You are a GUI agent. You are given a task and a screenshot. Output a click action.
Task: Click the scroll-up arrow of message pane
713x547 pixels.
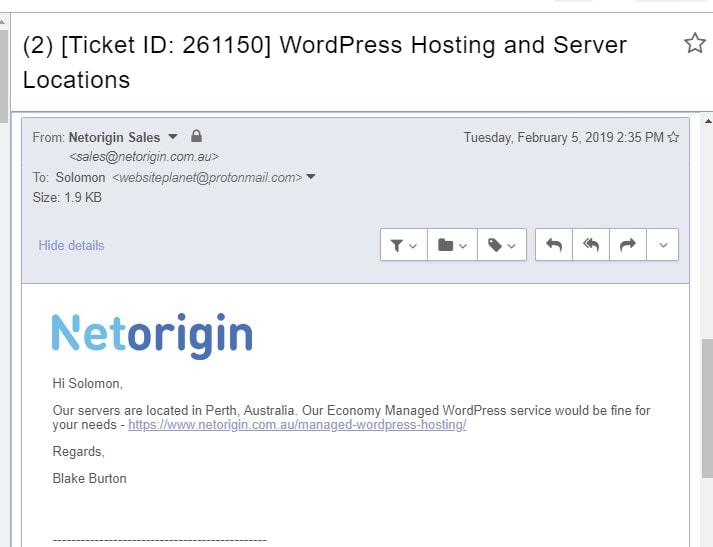click(x=708, y=121)
